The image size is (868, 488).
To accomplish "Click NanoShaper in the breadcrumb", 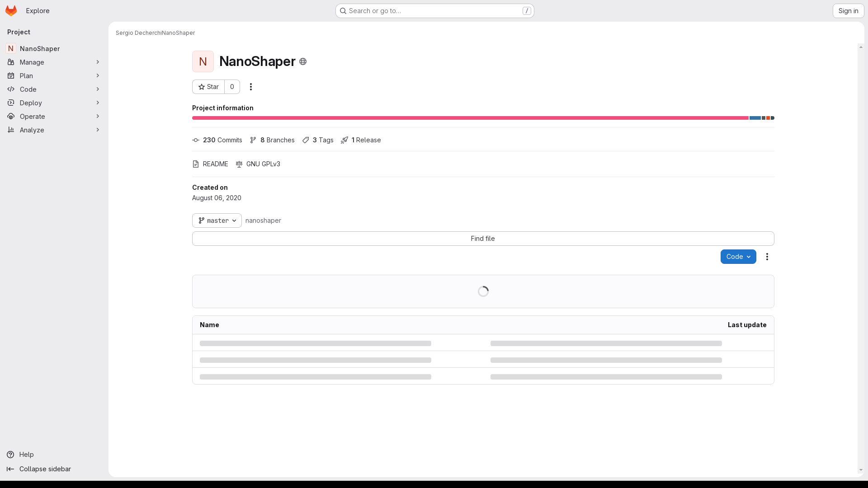I will point(178,33).
